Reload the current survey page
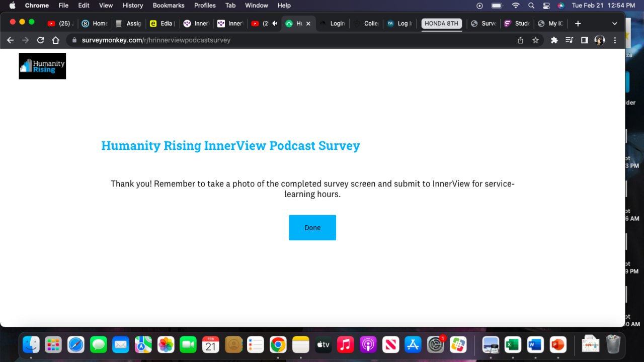644x362 pixels. pyautogui.click(x=41, y=40)
